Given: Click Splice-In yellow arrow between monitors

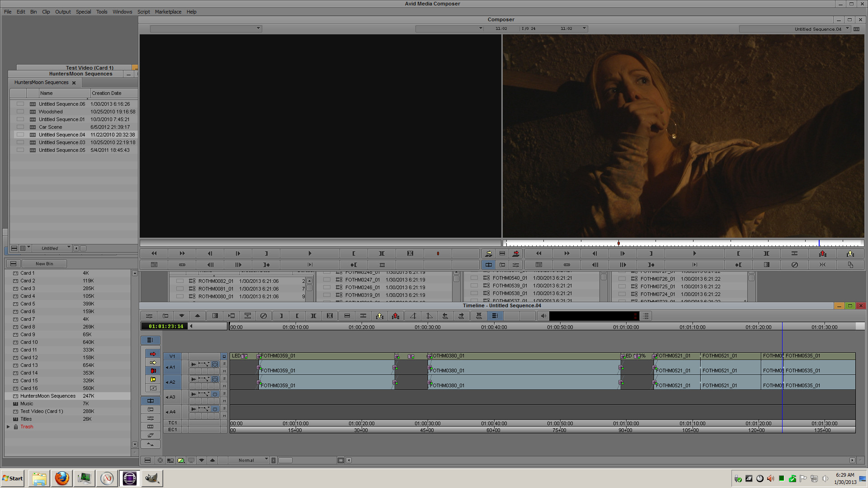Looking at the screenshot, I should tap(488, 253).
